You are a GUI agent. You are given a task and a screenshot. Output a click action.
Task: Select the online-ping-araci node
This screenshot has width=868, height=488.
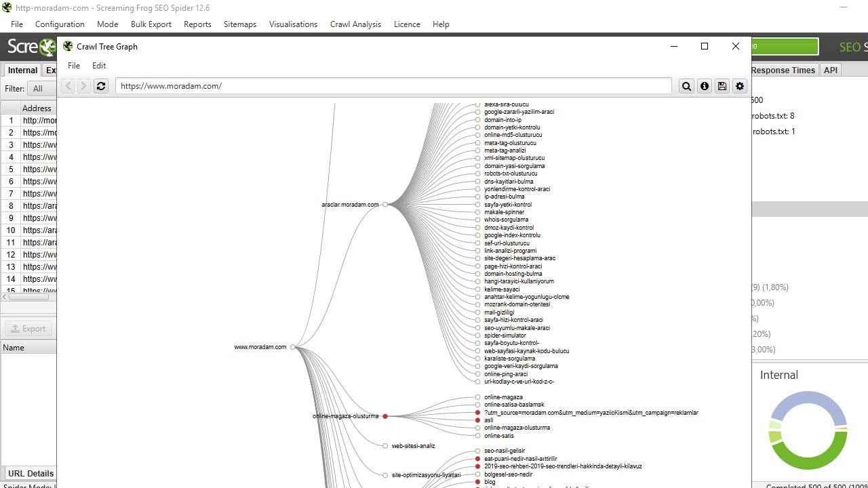(478, 374)
